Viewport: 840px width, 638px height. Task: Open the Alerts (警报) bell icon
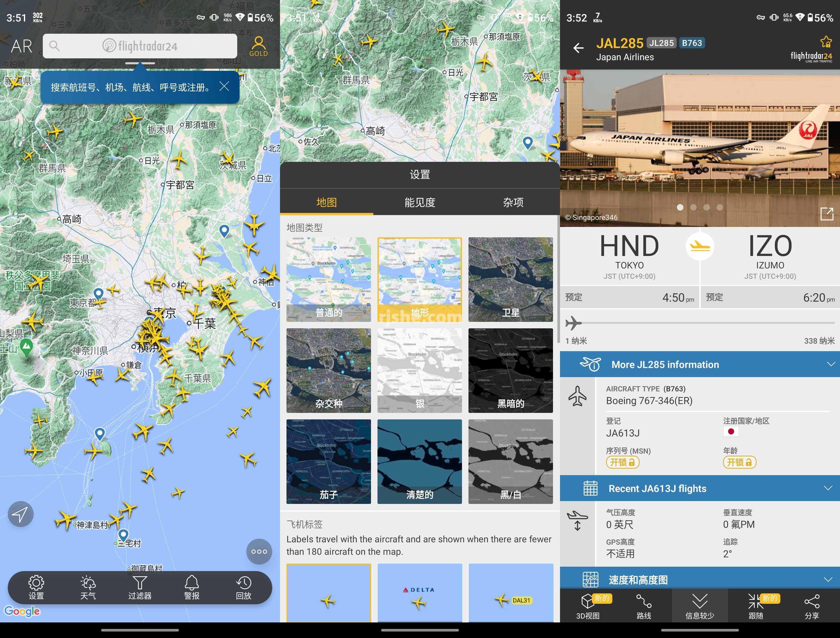pyautogui.click(x=192, y=587)
